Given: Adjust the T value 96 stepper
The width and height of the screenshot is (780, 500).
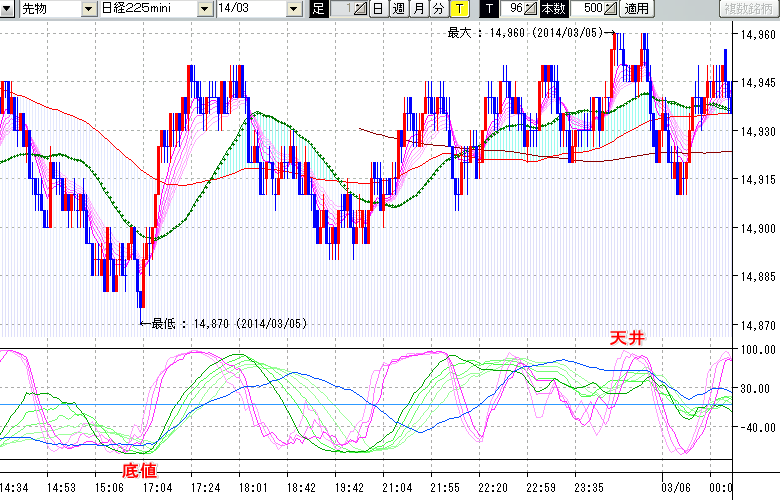Looking at the screenshot, I should tap(530, 9).
